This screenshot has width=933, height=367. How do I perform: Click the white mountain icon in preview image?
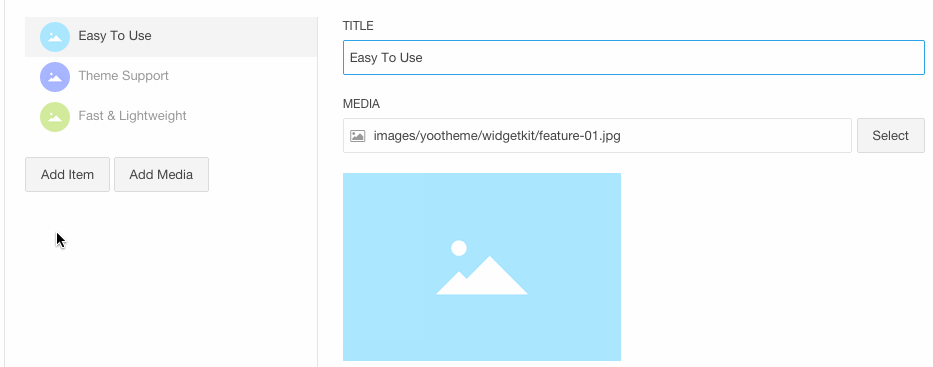482,275
